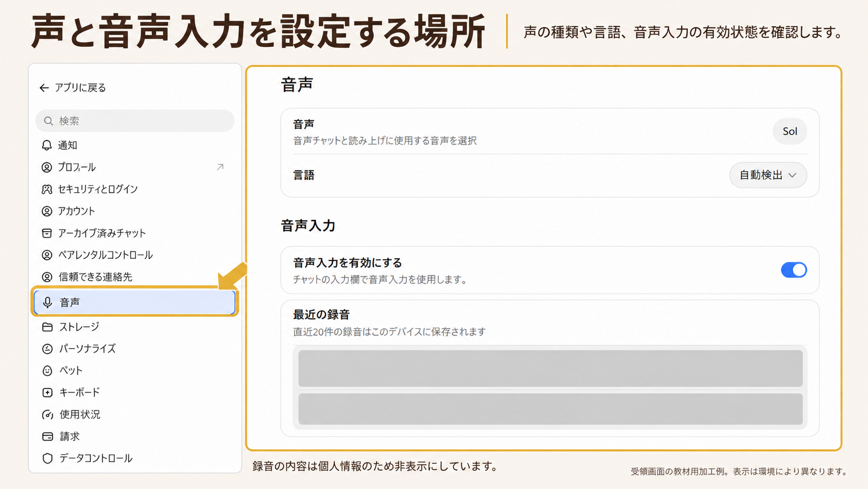
Task: Click the face icon beside パーソナライズ
Action: click(47, 349)
